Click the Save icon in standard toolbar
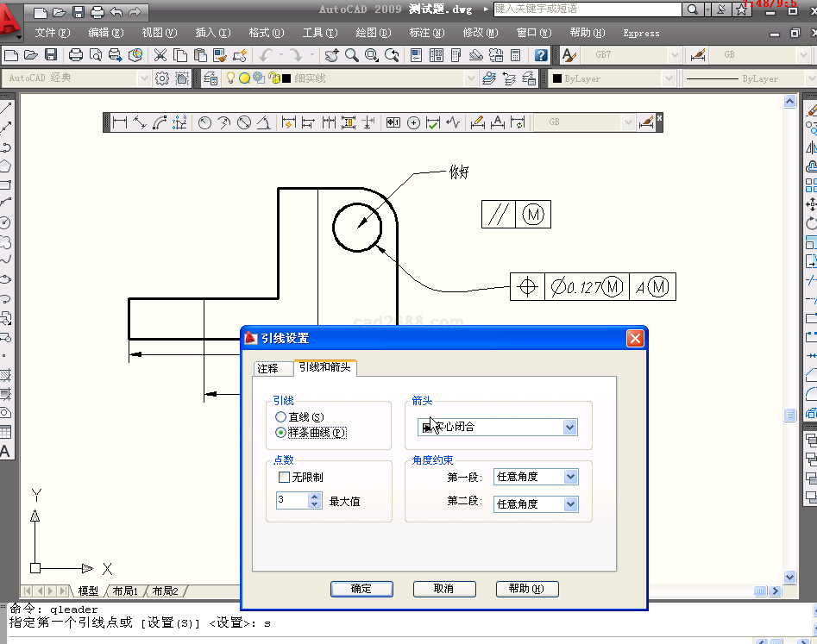 (51, 55)
